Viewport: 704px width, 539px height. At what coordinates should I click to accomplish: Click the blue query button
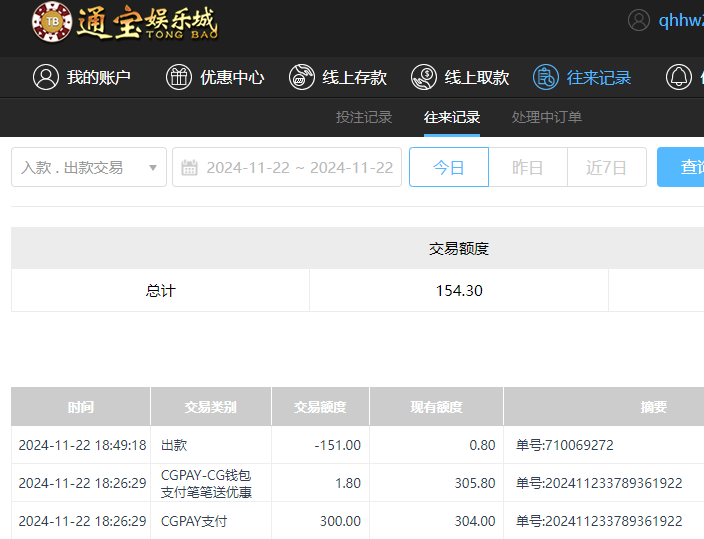pyautogui.click(x=682, y=167)
